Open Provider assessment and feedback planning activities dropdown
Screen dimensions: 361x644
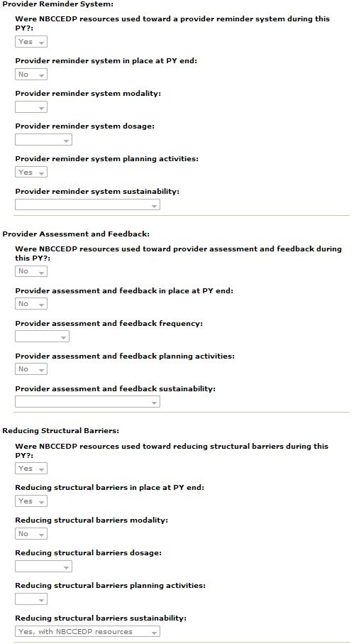tap(31, 369)
